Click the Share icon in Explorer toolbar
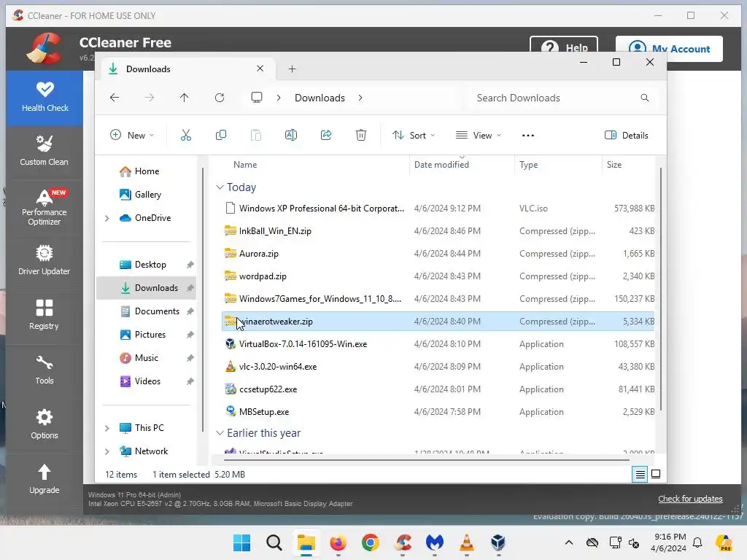This screenshot has height=560, width=747. 326,135
